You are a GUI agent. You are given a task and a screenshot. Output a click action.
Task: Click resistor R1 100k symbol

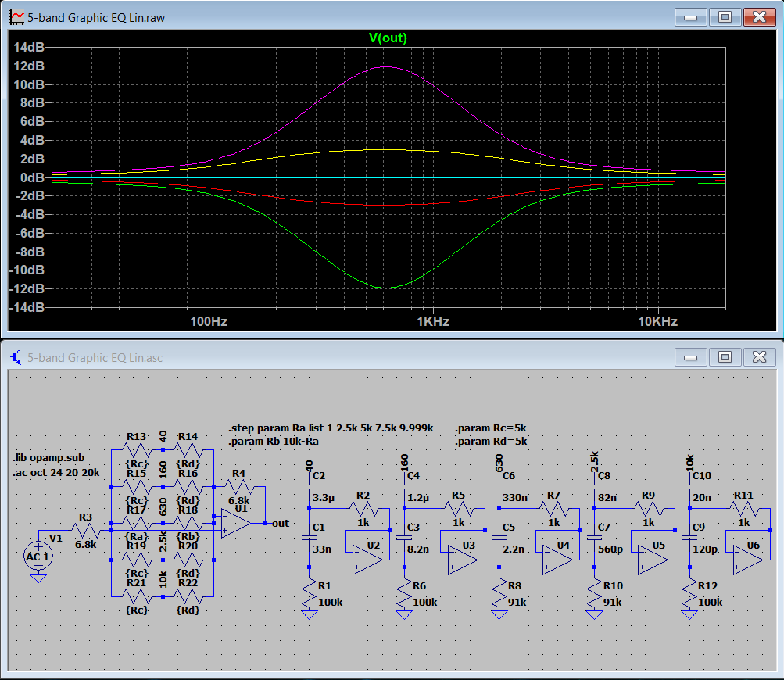[x=310, y=594]
